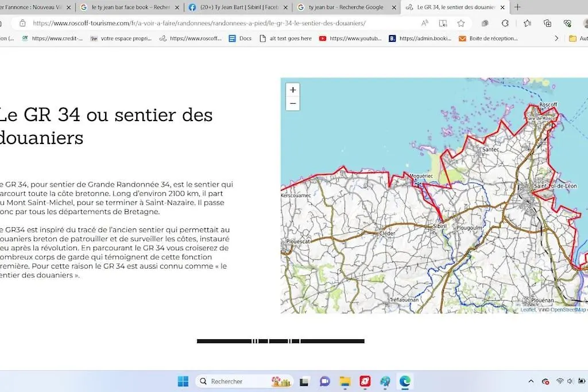Click the grey globe extension icon

coord(485,23)
